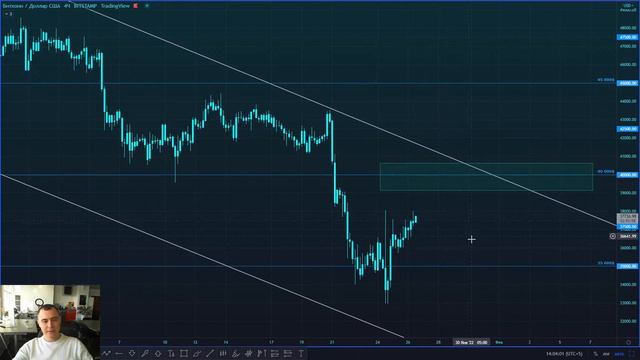This screenshot has height=360, width=640.
Task: Click the green dot status indicator
Action: click(147, 6)
